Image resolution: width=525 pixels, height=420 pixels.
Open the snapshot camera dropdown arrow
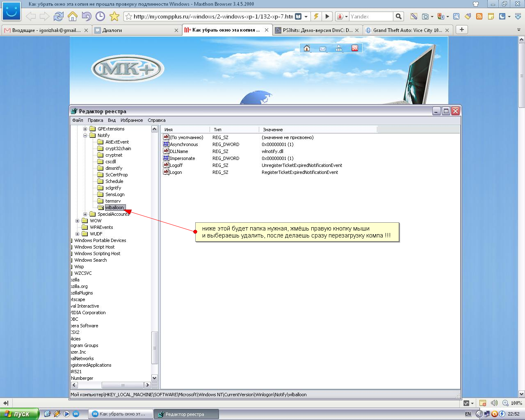(x=432, y=17)
